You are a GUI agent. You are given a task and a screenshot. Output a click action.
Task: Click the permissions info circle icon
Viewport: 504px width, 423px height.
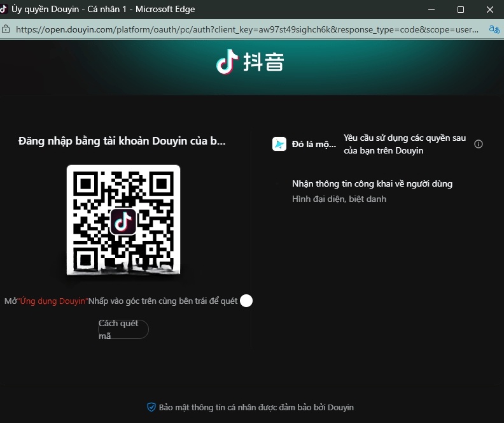click(479, 144)
